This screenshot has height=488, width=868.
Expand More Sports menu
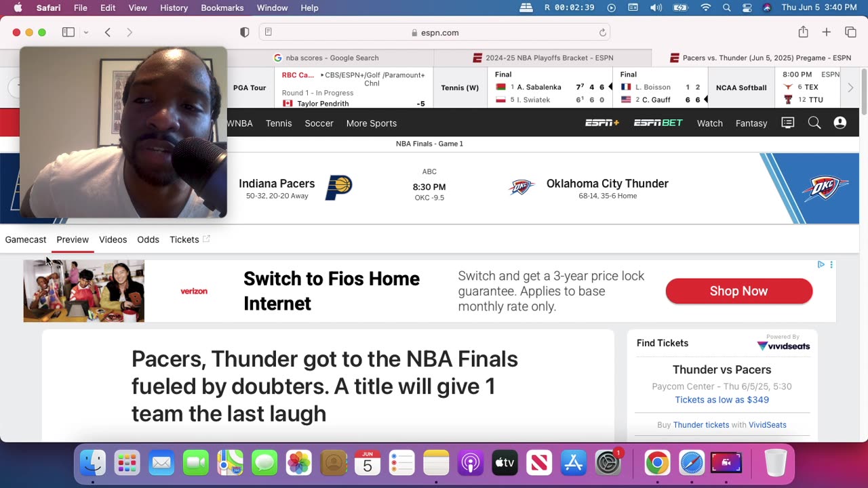(372, 123)
